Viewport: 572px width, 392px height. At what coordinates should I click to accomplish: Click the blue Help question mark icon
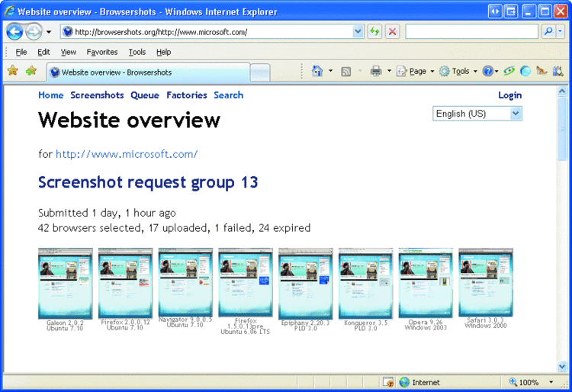coord(487,71)
